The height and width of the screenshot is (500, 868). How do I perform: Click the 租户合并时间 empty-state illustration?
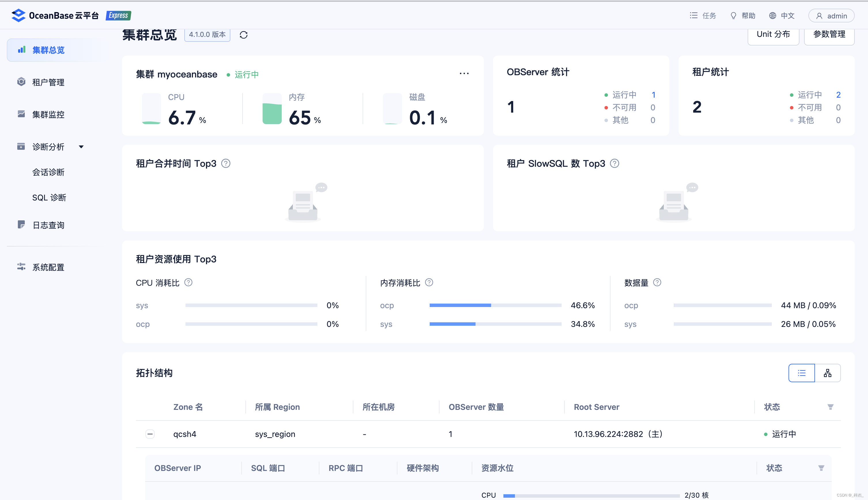tap(306, 202)
